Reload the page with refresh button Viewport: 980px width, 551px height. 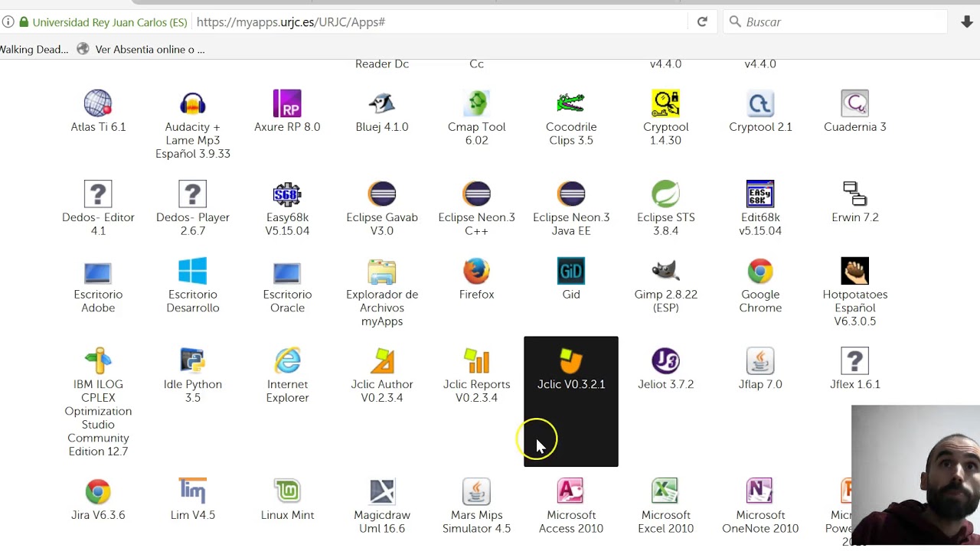702,22
